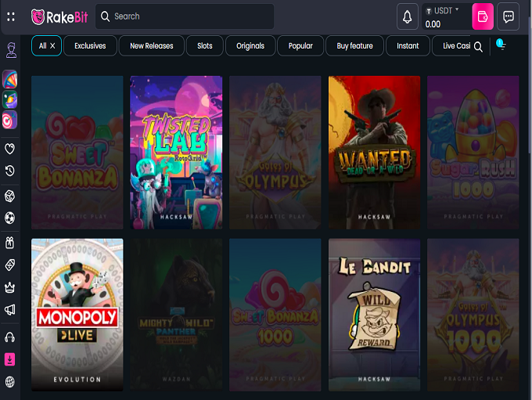Viewport: 532px width, 400px height.
Task: Expand the USDT currency dropdown
Action: (x=457, y=10)
